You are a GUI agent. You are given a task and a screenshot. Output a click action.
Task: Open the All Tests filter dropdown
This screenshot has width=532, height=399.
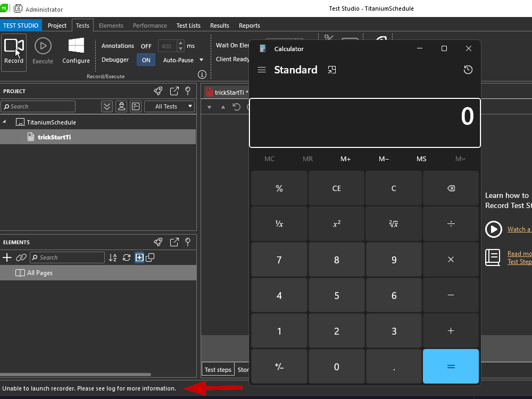click(170, 106)
